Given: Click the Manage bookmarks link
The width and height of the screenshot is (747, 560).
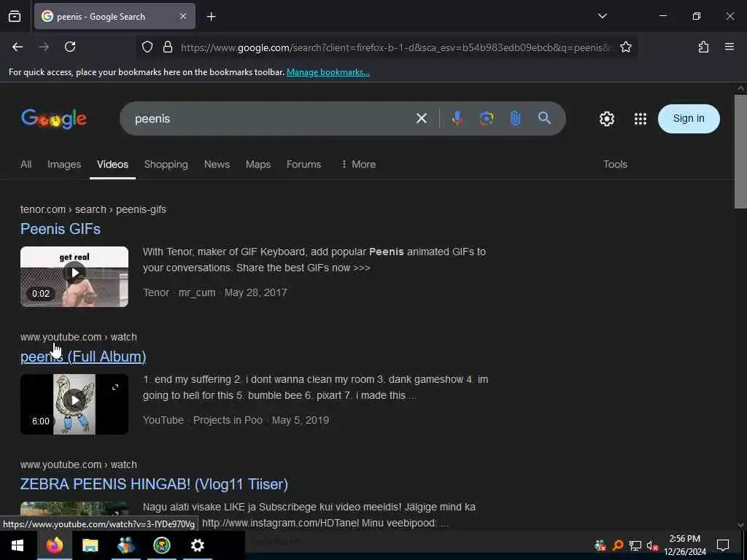Looking at the screenshot, I should point(328,72).
